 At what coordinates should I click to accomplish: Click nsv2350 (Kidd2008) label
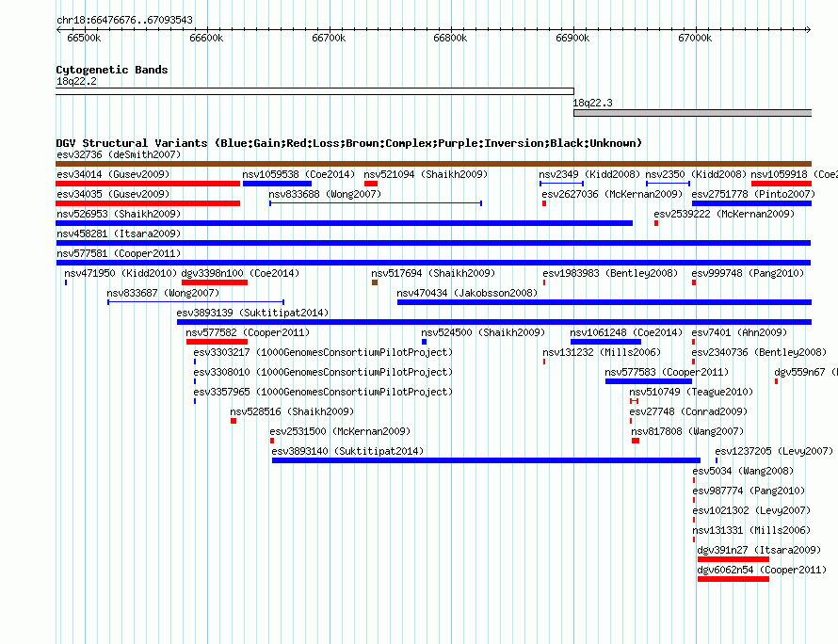[696, 174]
